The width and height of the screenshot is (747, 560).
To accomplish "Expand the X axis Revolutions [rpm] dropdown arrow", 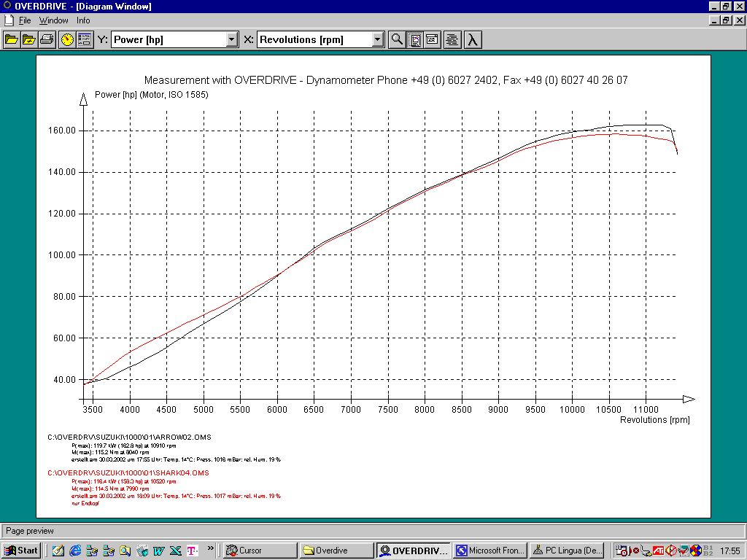I will tap(377, 39).
